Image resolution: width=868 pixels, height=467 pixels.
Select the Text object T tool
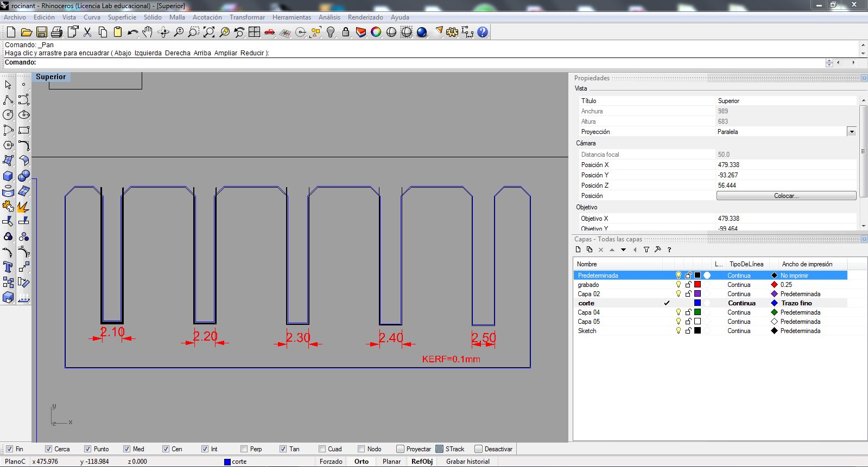tap(8, 267)
